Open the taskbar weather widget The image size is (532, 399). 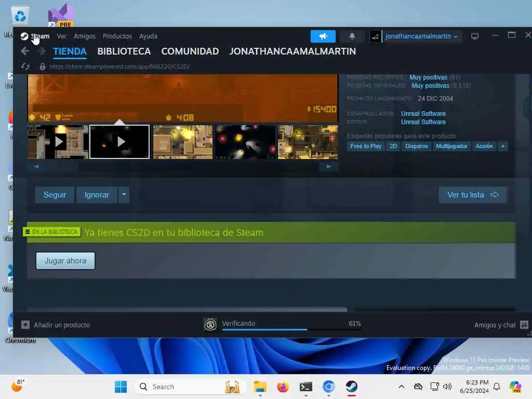[x=18, y=386]
